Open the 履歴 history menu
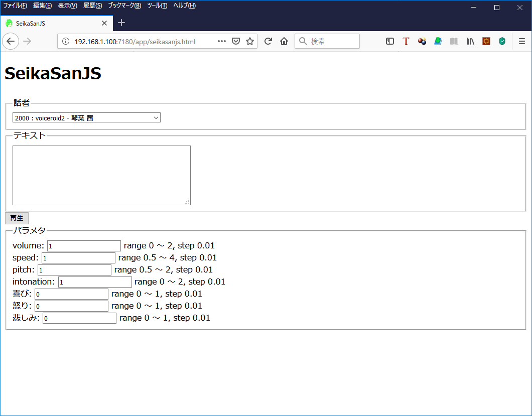This screenshot has height=416, width=532. pos(93,6)
